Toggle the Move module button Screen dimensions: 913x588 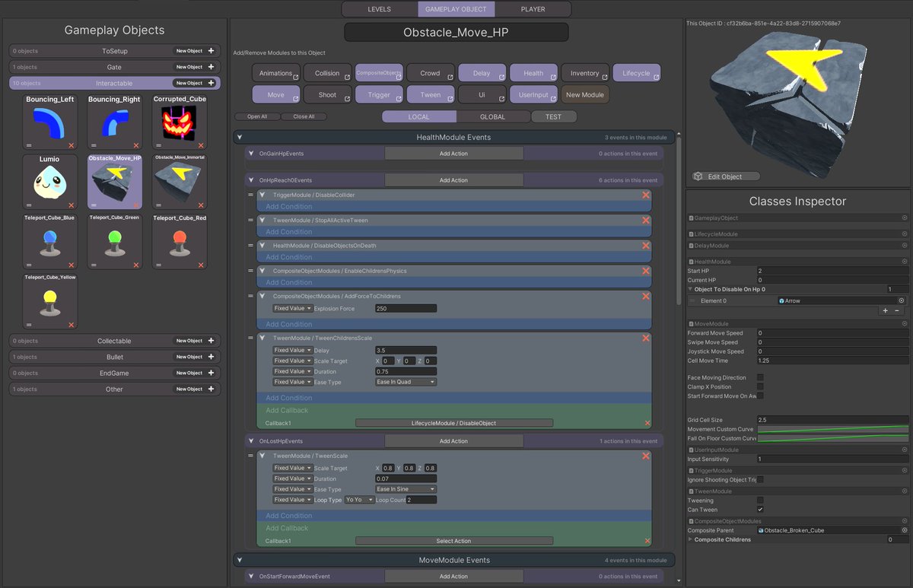(x=276, y=95)
